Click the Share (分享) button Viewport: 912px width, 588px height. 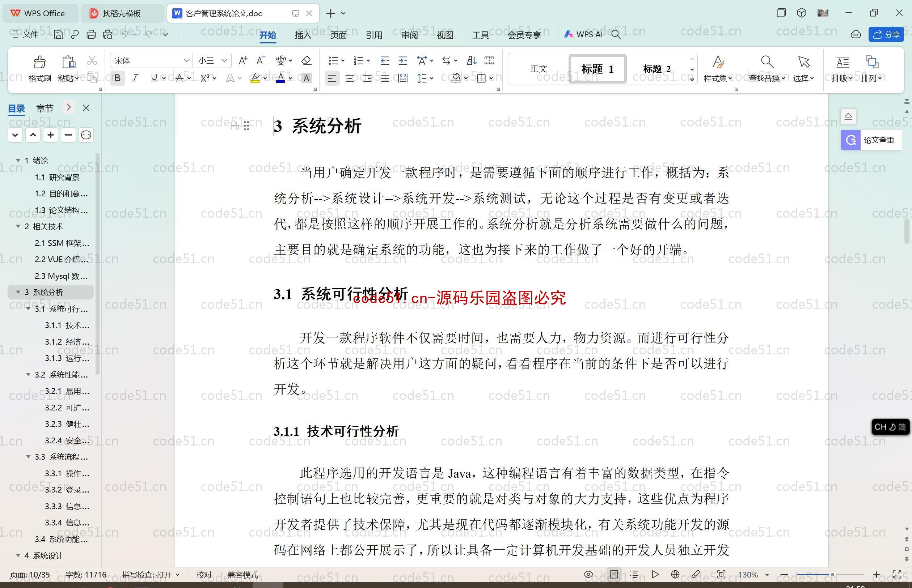click(886, 34)
